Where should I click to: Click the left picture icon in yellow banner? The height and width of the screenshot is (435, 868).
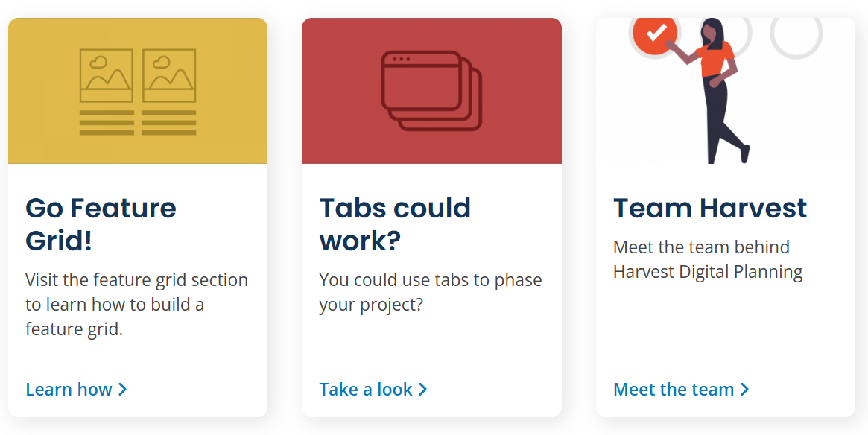tap(107, 76)
